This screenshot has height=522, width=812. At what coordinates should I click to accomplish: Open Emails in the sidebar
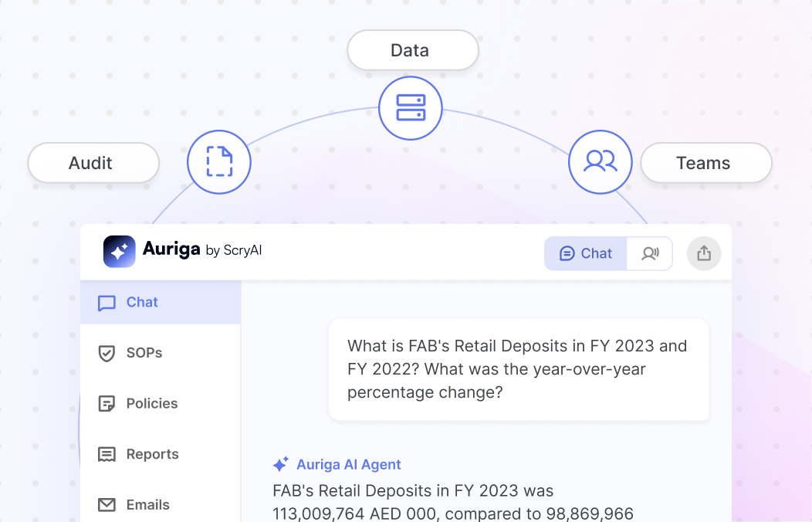pos(161,504)
